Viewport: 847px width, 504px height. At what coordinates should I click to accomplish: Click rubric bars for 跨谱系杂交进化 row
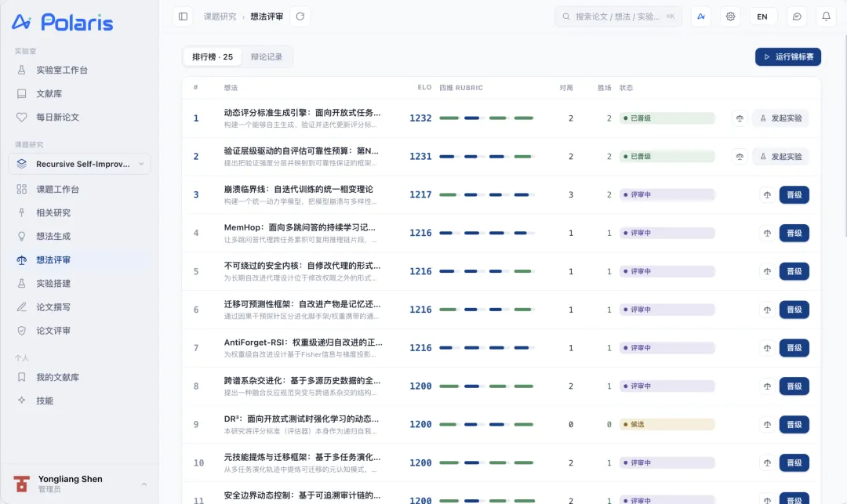486,386
